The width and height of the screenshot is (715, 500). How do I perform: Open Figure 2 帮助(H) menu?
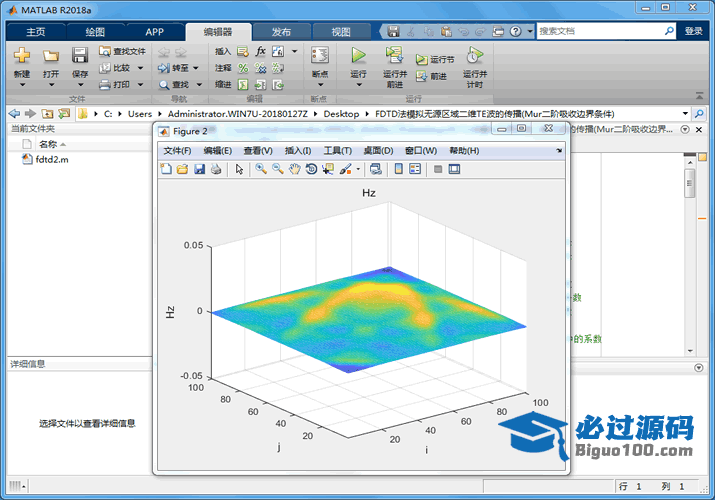pyautogui.click(x=464, y=150)
